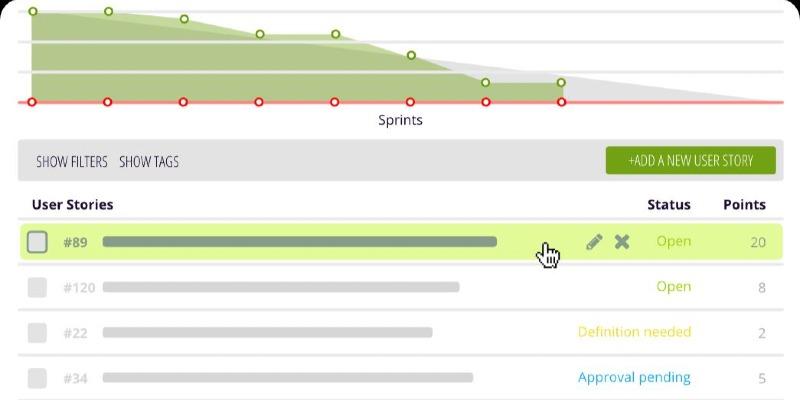Click the 20 points value of story #89
The image size is (800, 400).
pos(758,242)
